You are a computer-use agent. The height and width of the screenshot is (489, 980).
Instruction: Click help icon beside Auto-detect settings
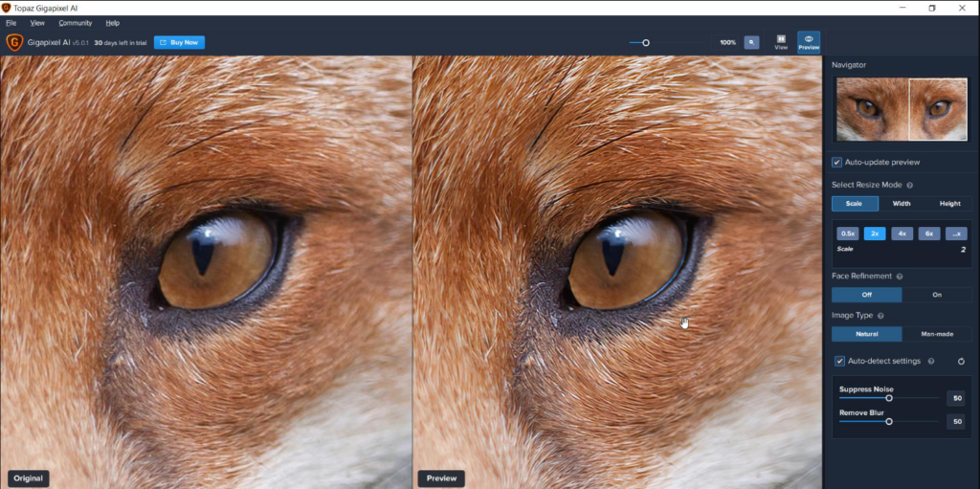point(931,362)
